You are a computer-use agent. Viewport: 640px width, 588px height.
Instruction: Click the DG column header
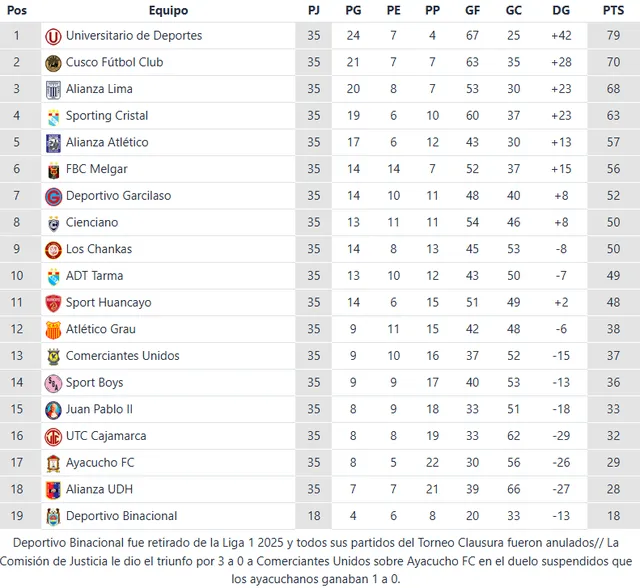(562, 10)
